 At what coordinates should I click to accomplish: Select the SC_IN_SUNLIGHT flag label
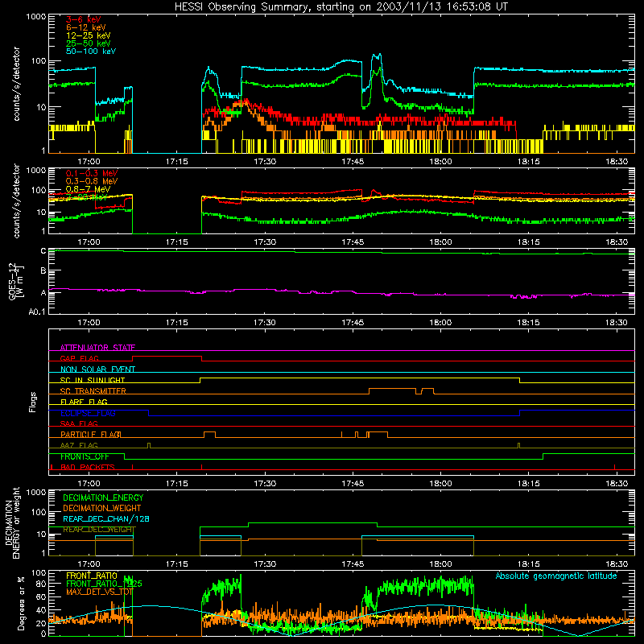pos(93,380)
